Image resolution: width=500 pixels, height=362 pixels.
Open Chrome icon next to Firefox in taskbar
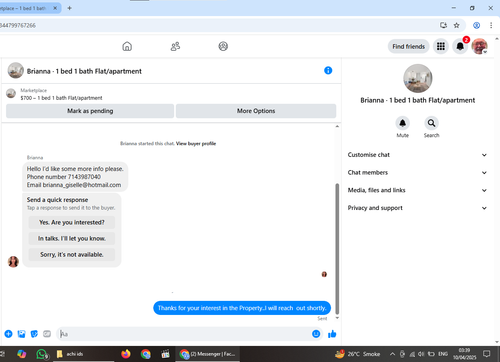(146, 354)
